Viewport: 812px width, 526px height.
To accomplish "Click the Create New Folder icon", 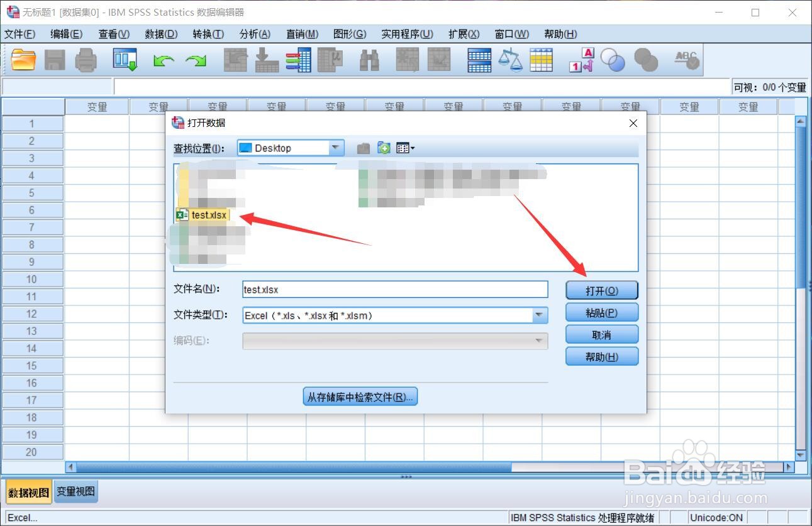I will point(383,147).
